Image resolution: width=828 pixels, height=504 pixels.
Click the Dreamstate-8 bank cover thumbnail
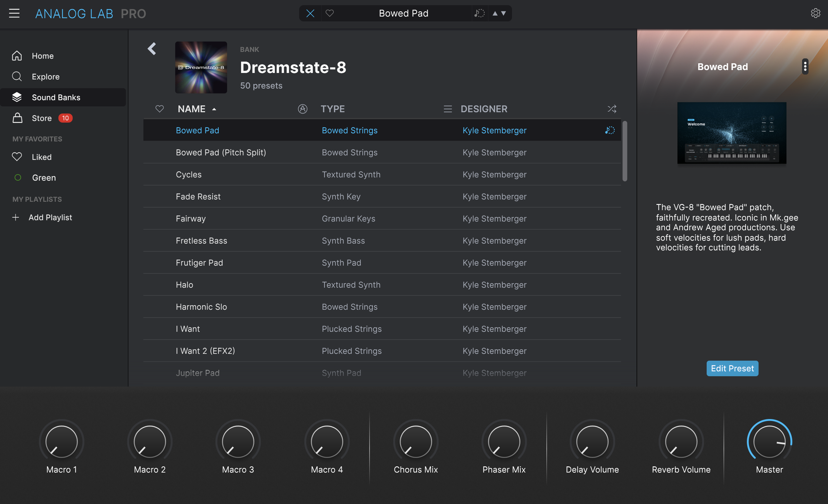click(x=201, y=67)
